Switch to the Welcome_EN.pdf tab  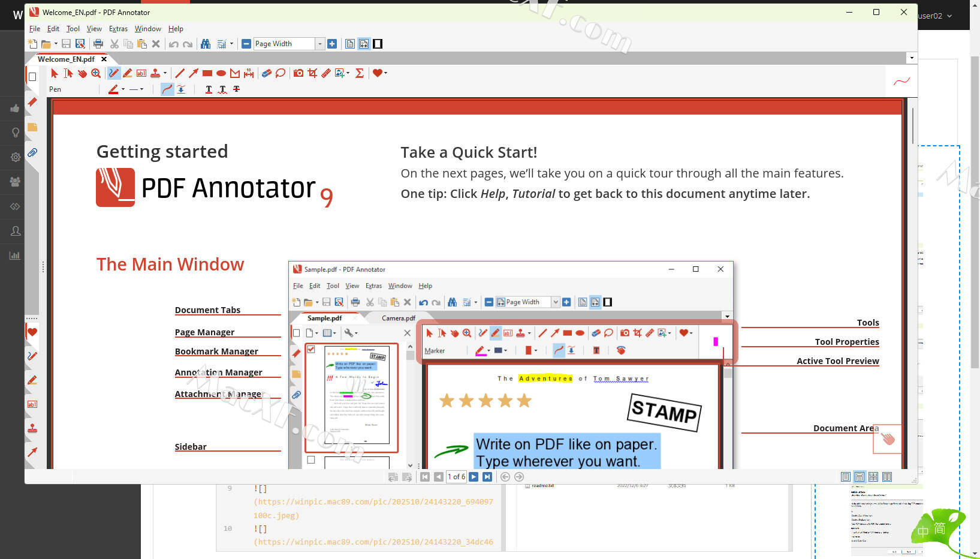66,59
